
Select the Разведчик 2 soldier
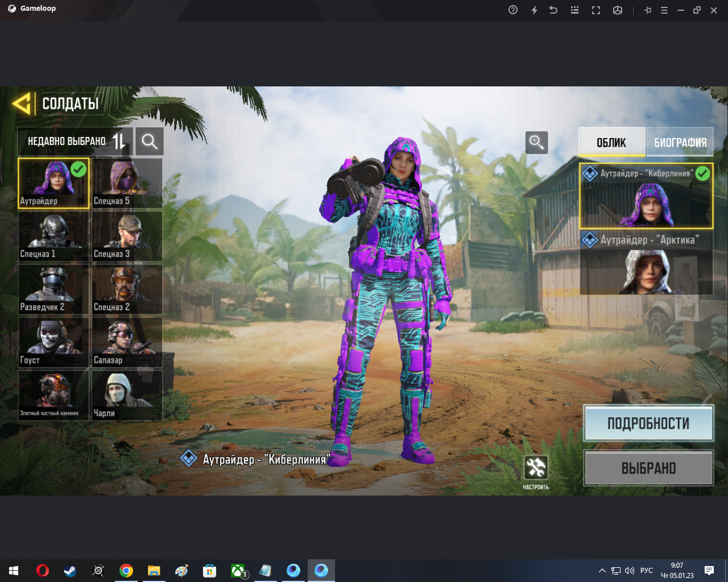(x=54, y=289)
